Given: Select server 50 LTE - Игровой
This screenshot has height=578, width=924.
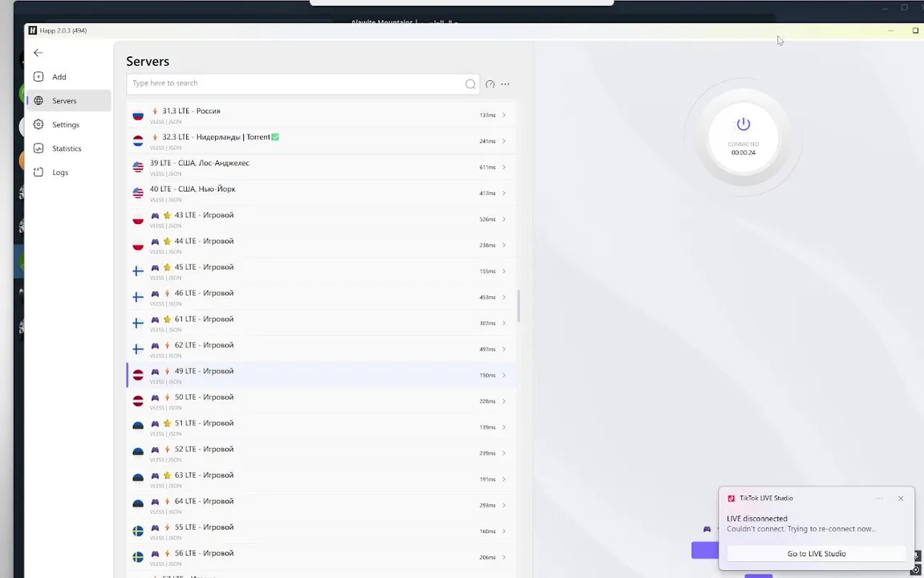Looking at the screenshot, I should point(321,401).
